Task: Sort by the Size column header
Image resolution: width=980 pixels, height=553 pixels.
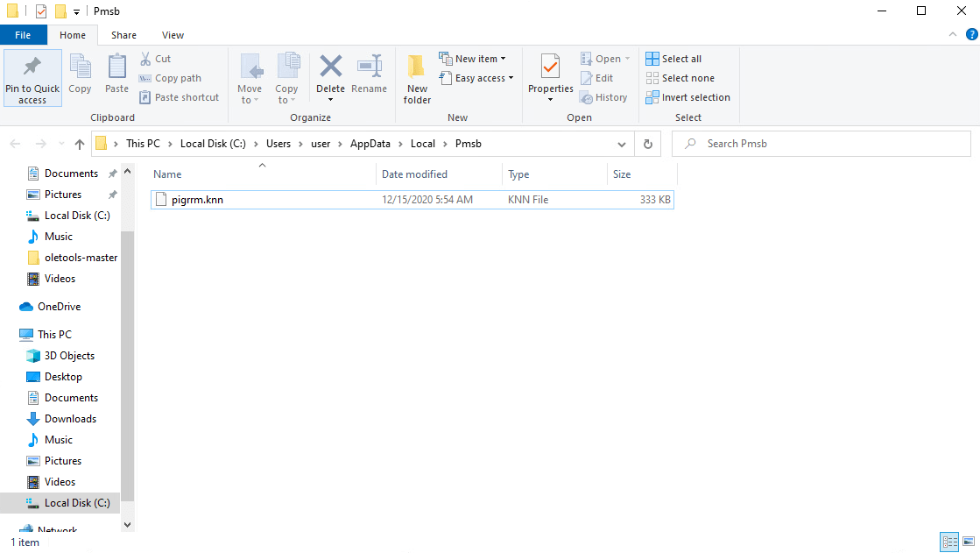Action: click(642, 174)
